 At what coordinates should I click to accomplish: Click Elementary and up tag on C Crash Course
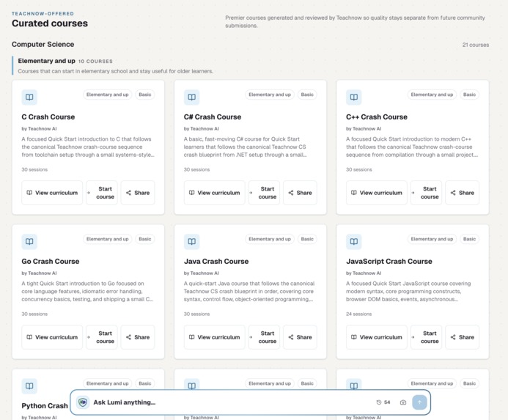coord(108,95)
